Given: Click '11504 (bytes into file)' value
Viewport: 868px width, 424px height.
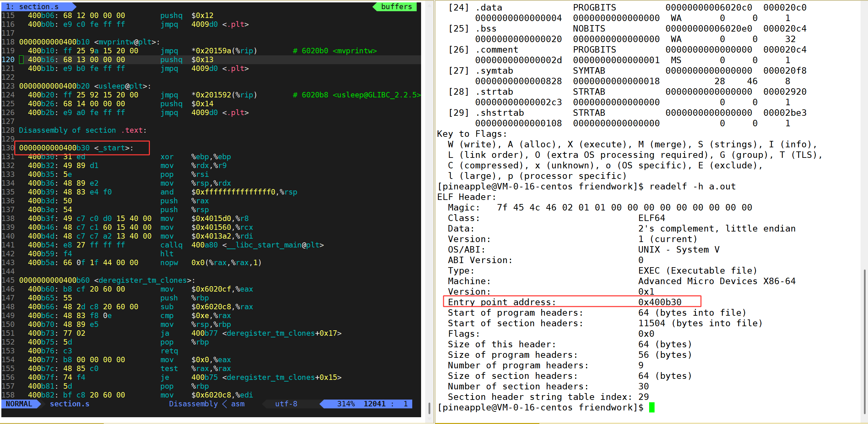Looking at the screenshot, I should pos(700,323).
